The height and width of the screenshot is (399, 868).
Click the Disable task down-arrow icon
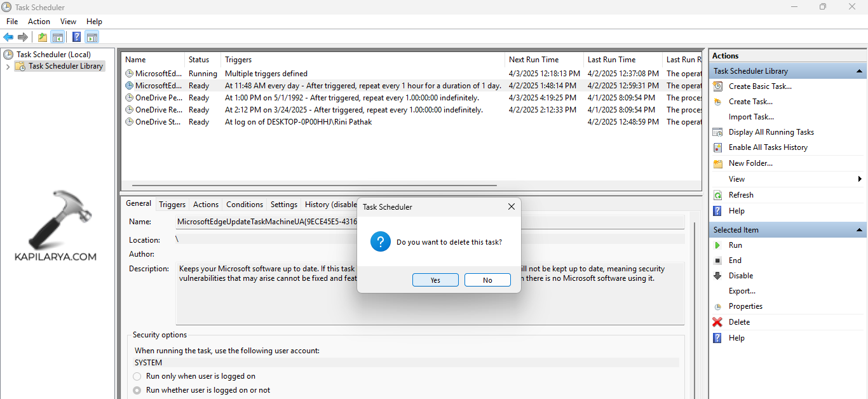coord(717,276)
